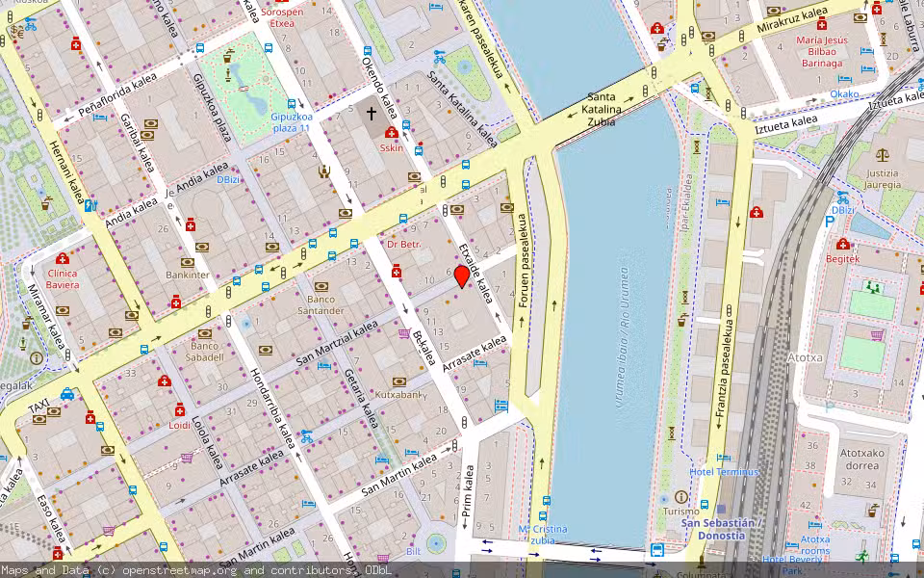Select the TAXI stand car icon
The image size is (924, 578).
point(67,394)
